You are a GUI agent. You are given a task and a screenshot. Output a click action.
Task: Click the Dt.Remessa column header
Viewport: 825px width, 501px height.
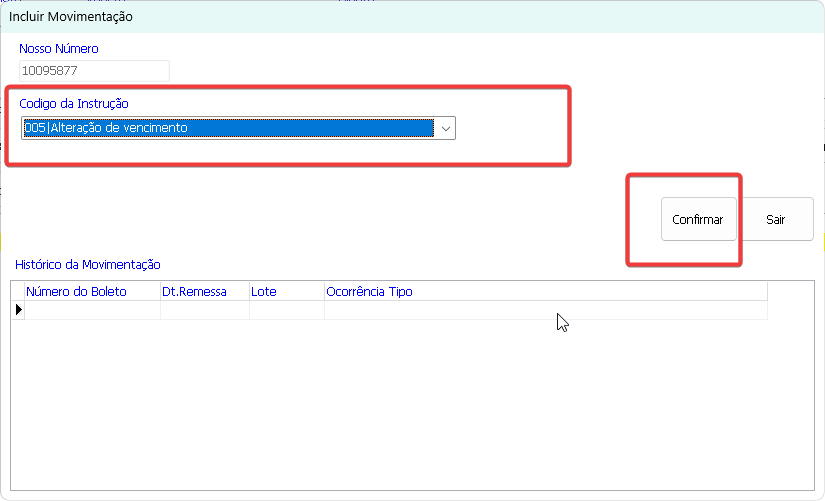click(204, 292)
